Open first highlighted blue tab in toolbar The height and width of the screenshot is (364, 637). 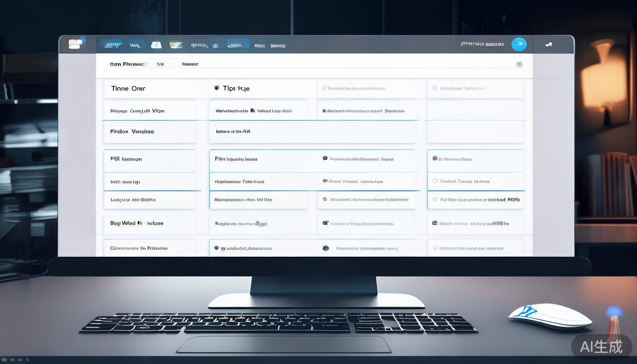tap(112, 45)
